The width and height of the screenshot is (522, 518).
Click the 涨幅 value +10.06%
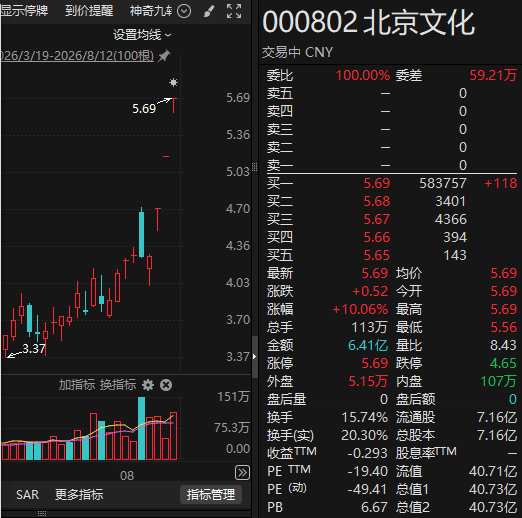tap(360, 309)
